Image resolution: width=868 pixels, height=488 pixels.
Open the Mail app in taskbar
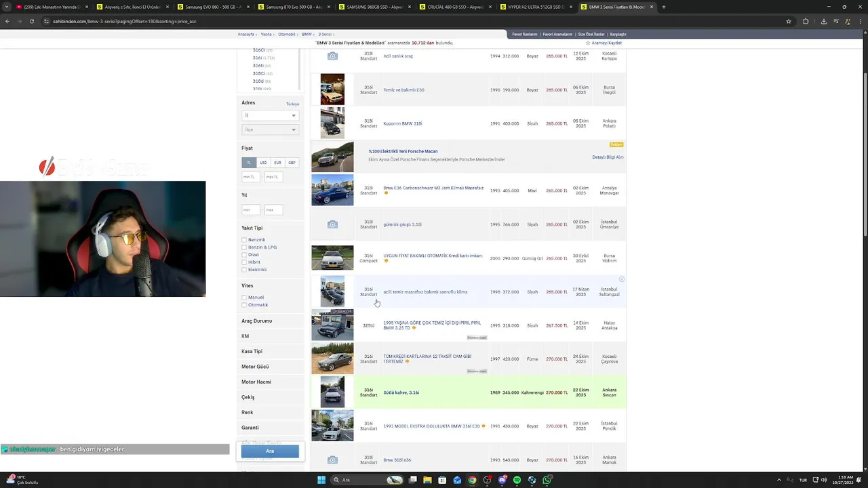(457, 480)
